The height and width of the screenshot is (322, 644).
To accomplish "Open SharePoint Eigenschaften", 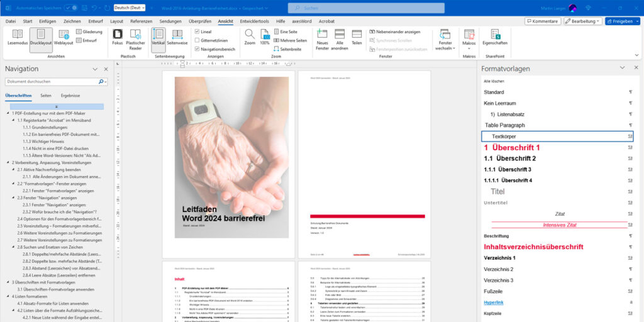I will [x=496, y=38].
